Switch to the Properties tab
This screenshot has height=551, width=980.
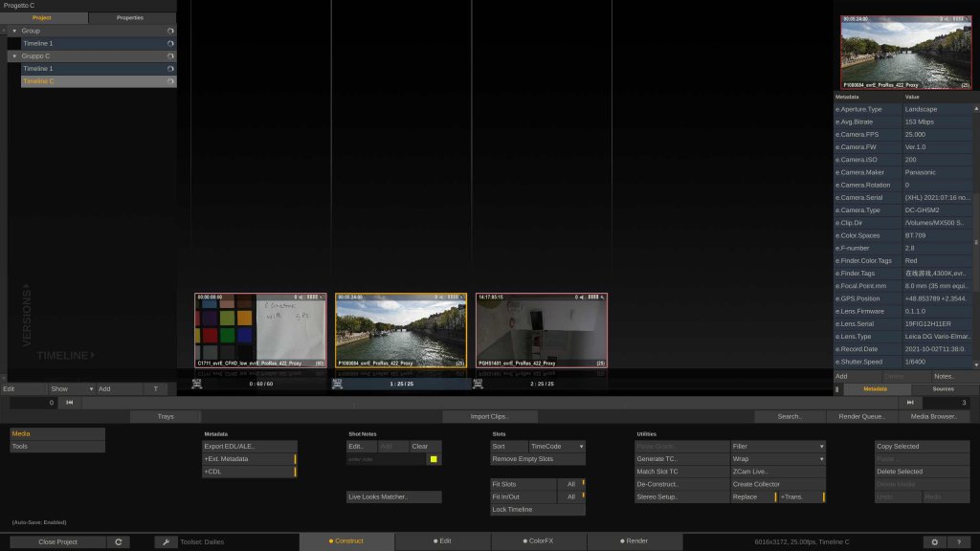pyautogui.click(x=130, y=17)
